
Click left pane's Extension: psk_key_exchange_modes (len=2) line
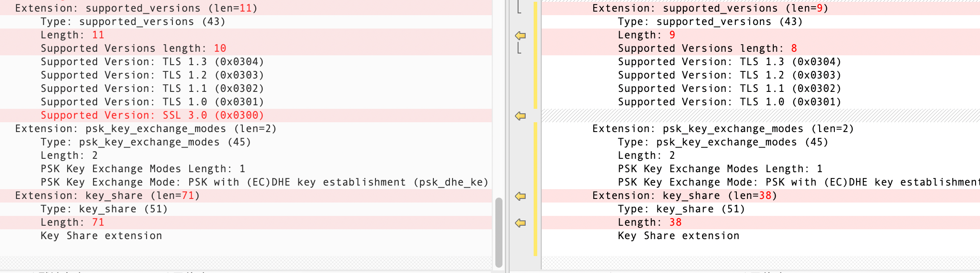pos(146,129)
